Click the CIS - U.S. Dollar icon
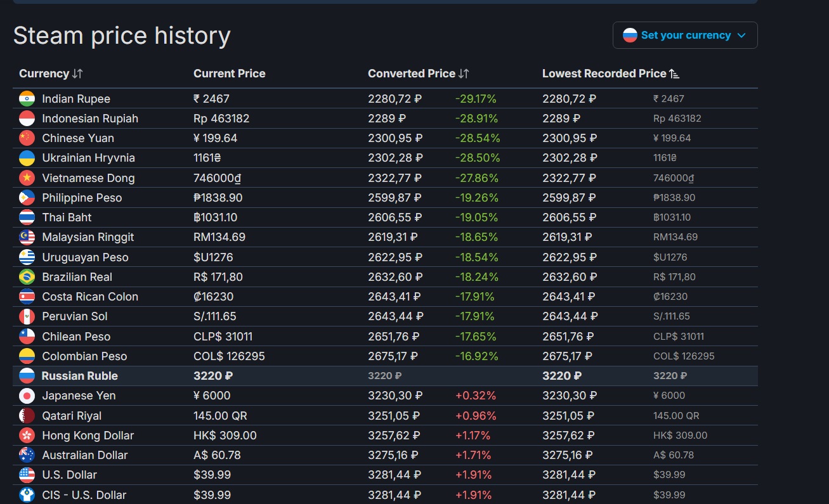Screen dimensions: 829x504 pyautogui.click(x=27, y=495)
